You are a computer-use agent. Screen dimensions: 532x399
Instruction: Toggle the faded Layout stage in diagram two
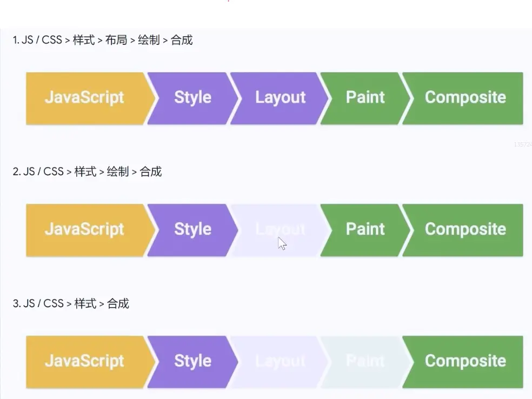point(280,230)
